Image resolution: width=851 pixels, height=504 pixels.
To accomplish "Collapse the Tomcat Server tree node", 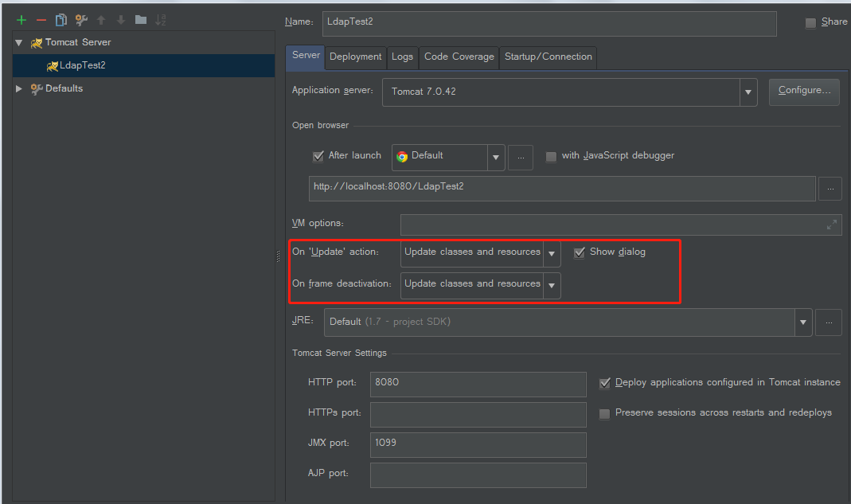I will [19, 42].
